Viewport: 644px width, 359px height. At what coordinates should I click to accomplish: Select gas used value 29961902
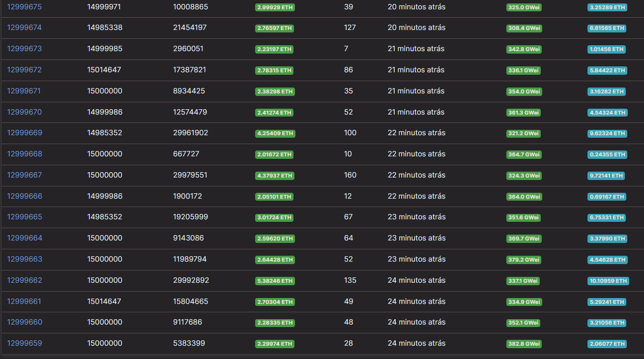coord(191,133)
